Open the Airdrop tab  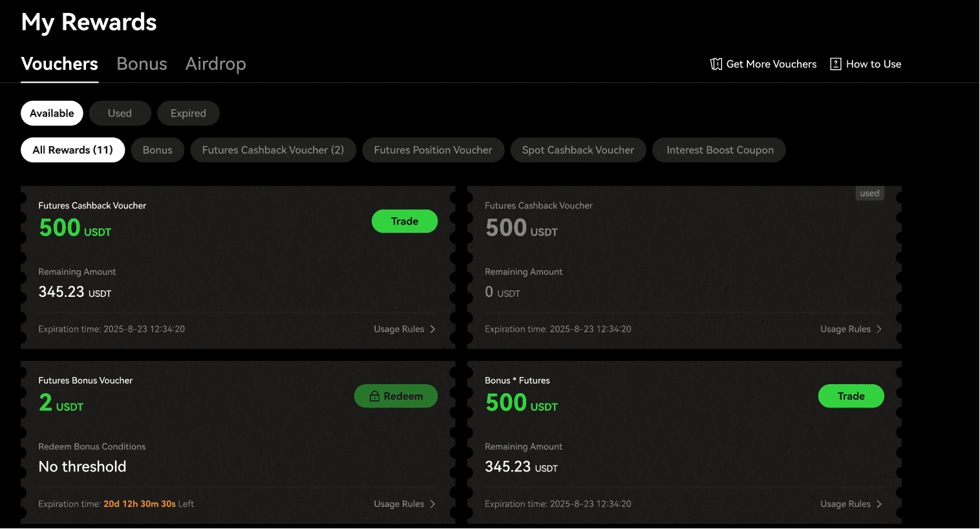point(215,64)
